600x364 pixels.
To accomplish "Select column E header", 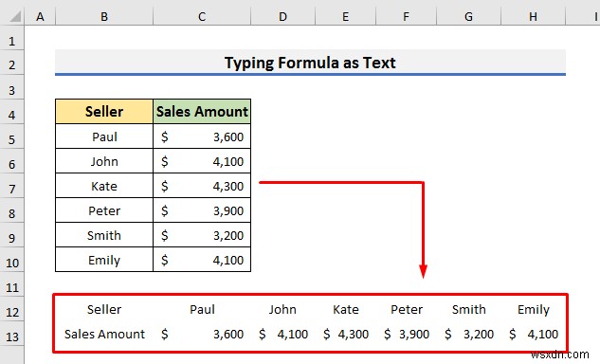I will point(346,16).
